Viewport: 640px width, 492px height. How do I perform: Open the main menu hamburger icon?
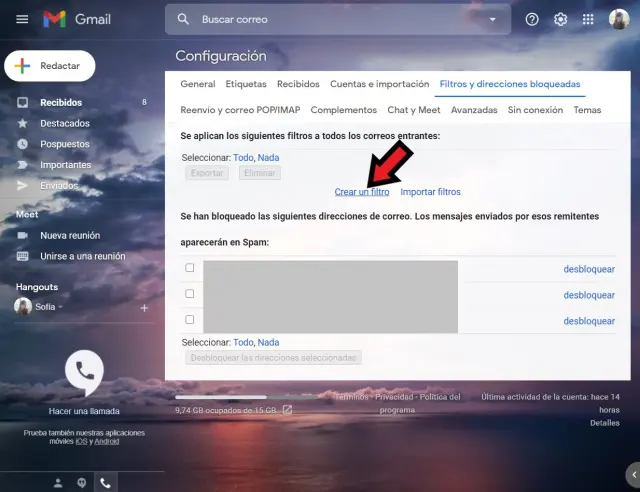tap(22, 19)
